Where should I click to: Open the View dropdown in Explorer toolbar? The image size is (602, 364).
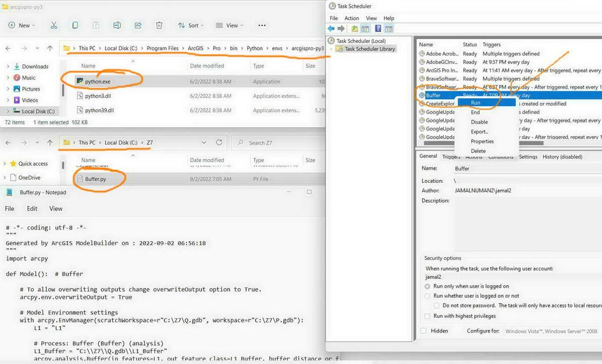[x=230, y=25]
